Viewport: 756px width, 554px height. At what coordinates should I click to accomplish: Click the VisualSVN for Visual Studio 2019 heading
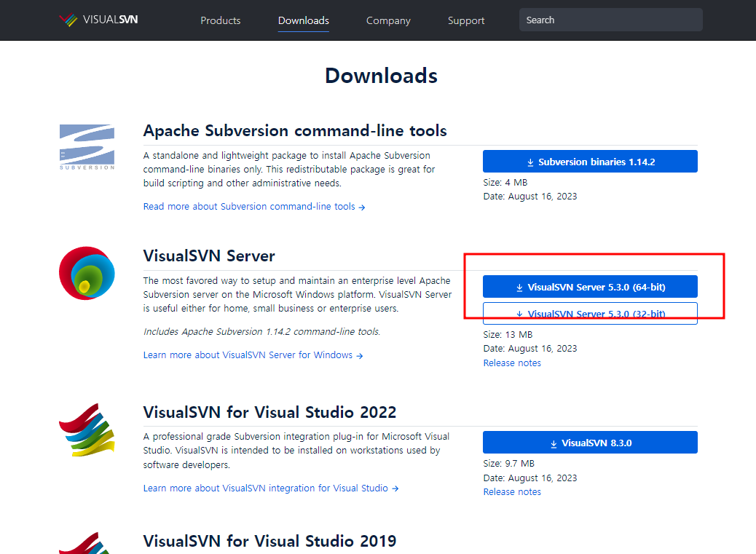[269, 541]
